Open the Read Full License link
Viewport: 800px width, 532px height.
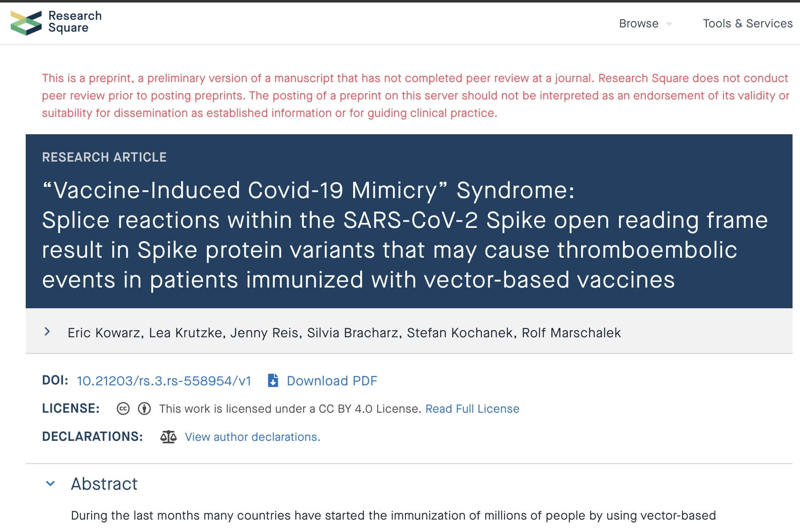click(x=472, y=409)
